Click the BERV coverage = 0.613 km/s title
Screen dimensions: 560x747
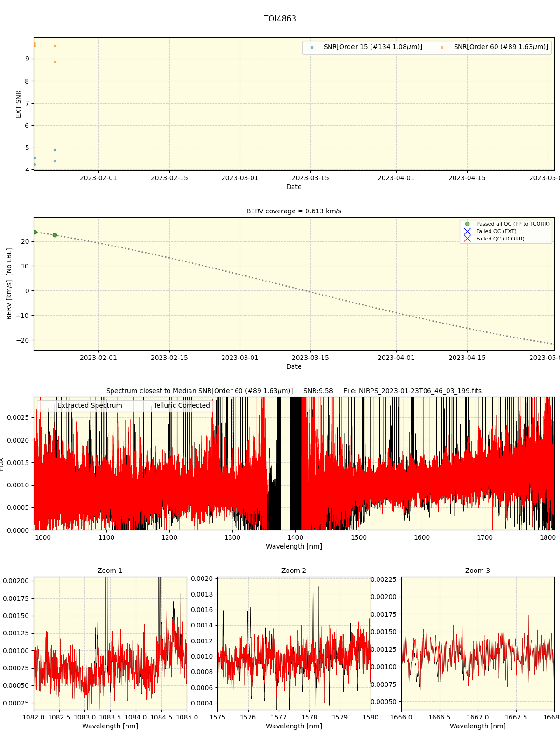294,211
